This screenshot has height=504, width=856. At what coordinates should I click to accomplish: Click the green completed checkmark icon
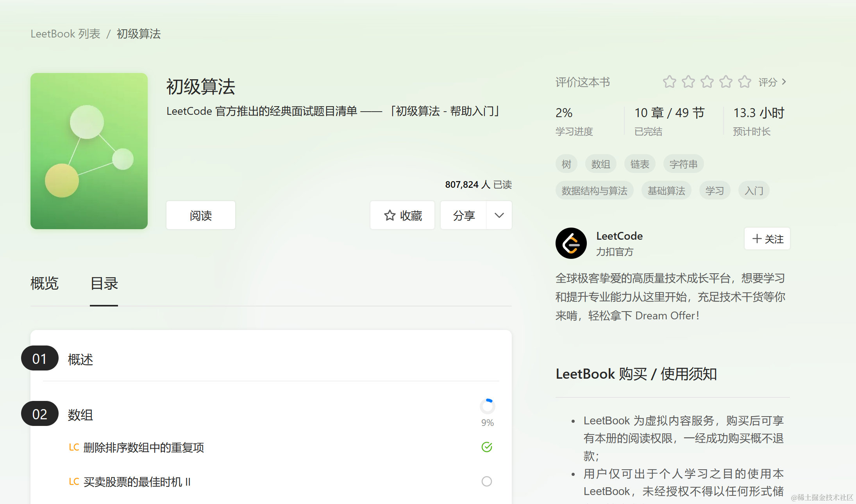(487, 447)
